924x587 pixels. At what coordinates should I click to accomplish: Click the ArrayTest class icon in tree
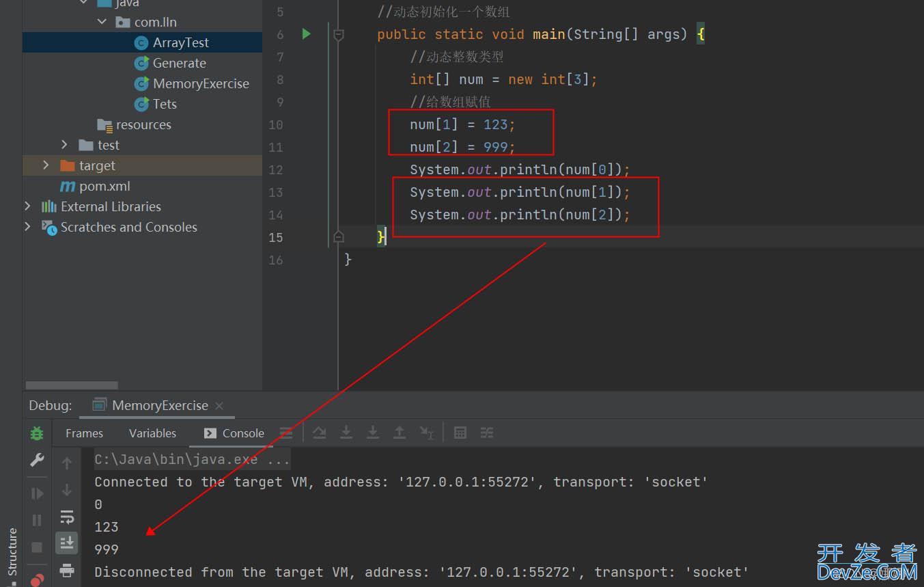tap(141, 42)
